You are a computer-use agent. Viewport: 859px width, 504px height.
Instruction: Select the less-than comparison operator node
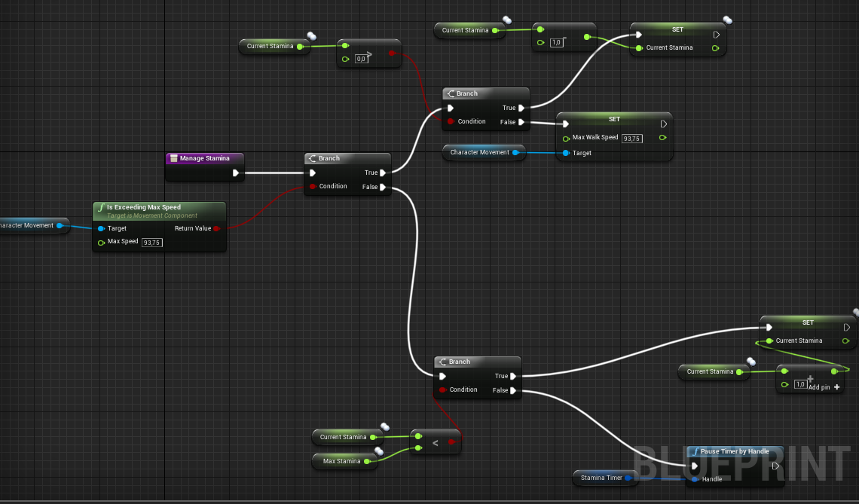coord(436,444)
